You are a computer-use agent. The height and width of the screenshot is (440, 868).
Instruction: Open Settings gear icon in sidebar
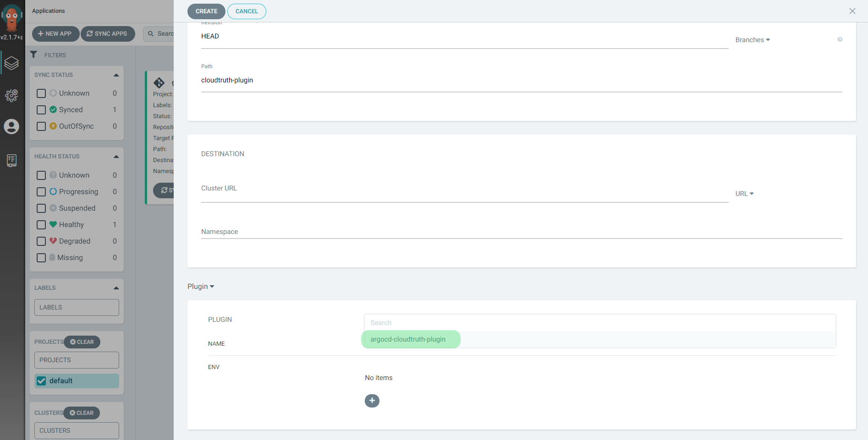pyautogui.click(x=11, y=95)
